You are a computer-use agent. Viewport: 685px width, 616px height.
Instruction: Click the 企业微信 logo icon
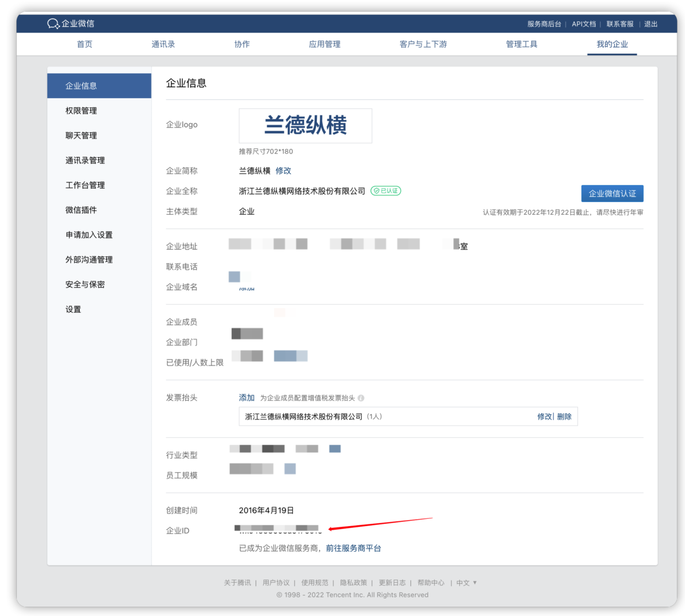[53, 24]
